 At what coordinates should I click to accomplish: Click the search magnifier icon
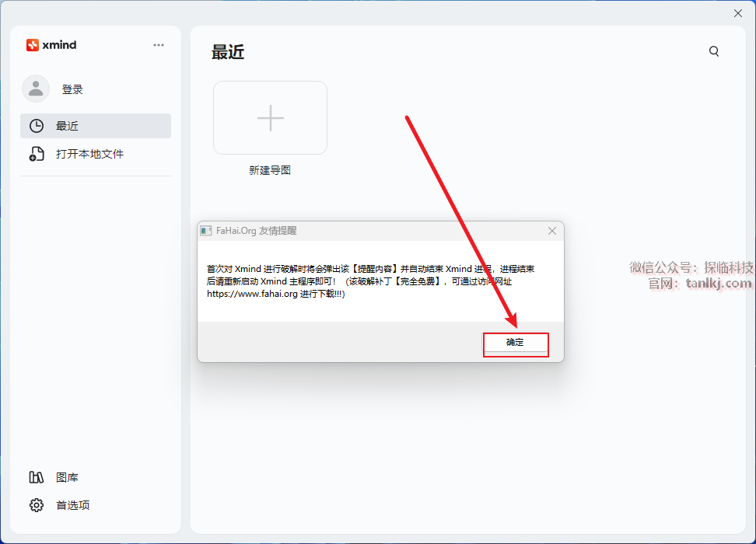coord(714,51)
